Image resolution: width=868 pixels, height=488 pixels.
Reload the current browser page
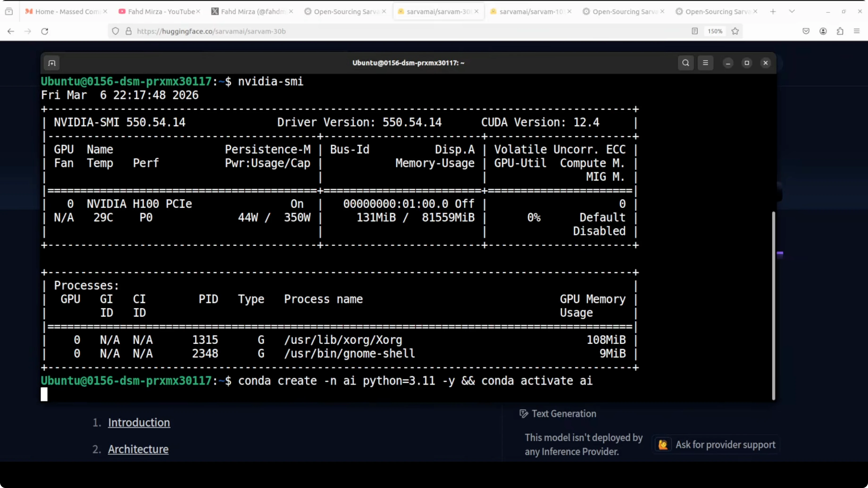tap(45, 31)
